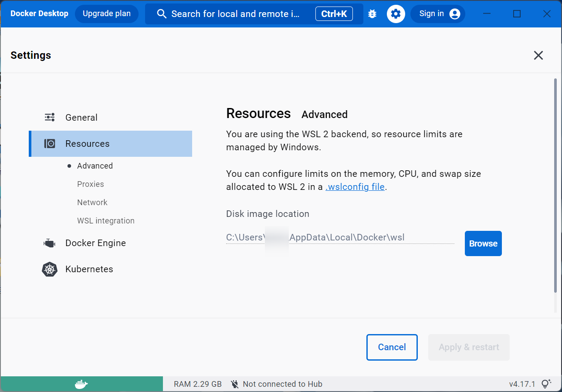The width and height of the screenshot is (562, 392).
Task: Close the Settings panel
Action: point(538,55)
